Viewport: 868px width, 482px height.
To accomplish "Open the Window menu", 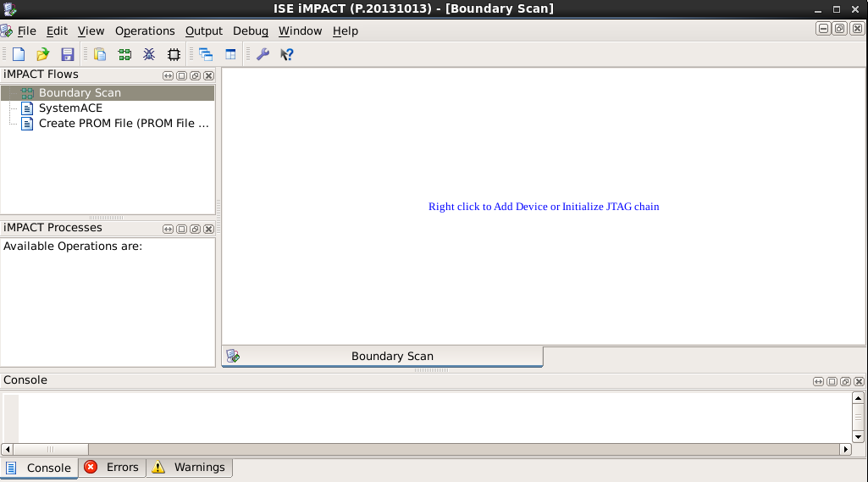I will 300,31.
